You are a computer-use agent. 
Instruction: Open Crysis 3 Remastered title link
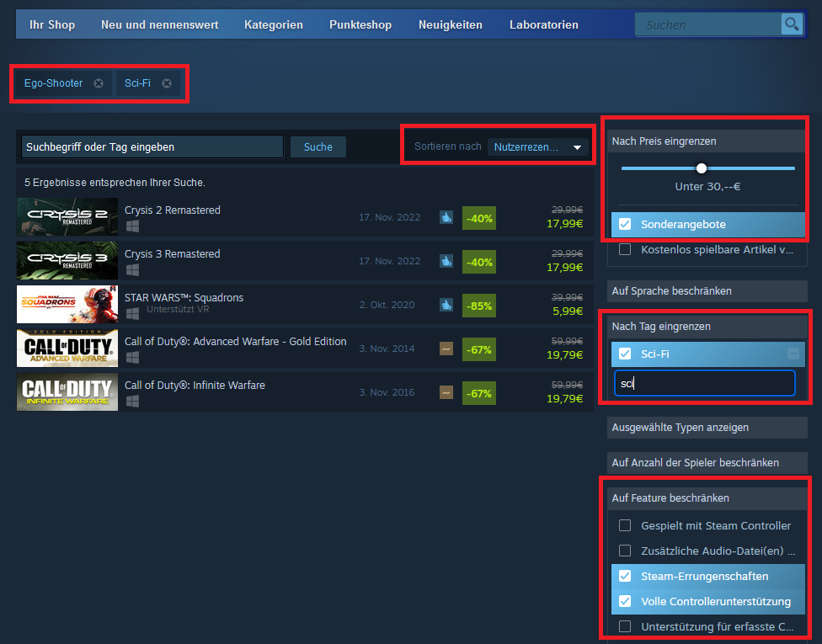(x=173, y=253)
